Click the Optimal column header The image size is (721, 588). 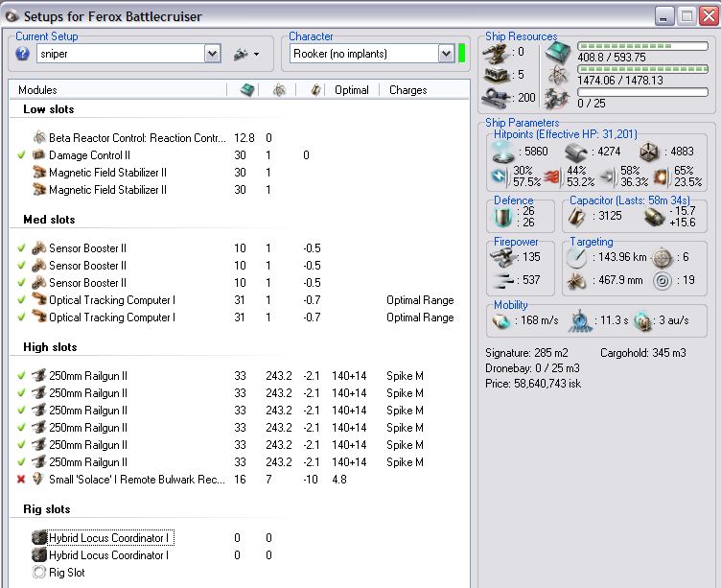tap(352, 90)
